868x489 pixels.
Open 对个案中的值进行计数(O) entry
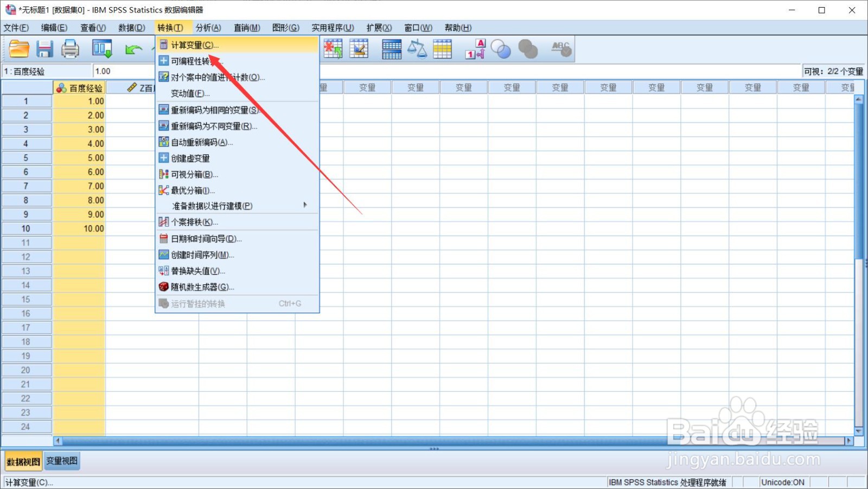coord(237,77)
